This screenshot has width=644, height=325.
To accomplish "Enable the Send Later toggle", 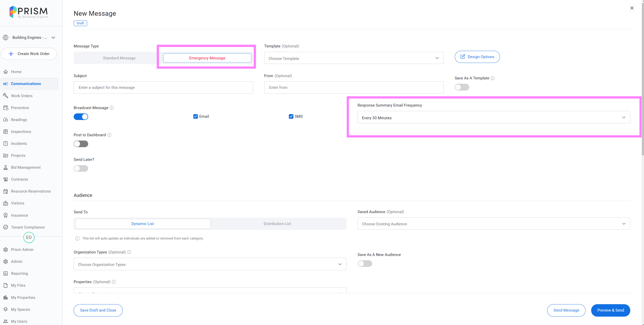I will click(x=81, y=168).
